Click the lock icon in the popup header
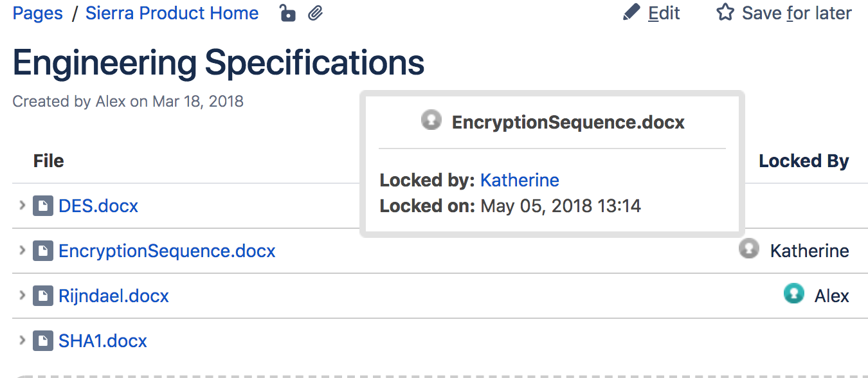 (x=431, y=120)
